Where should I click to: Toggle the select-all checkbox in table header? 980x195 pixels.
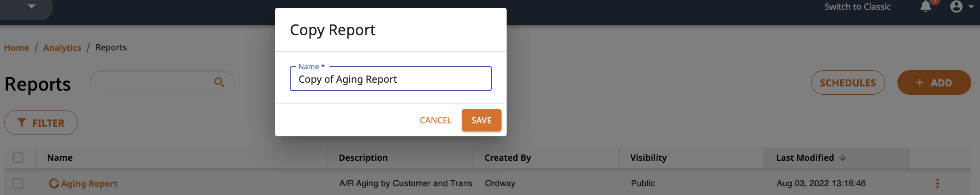coord(18,158)
